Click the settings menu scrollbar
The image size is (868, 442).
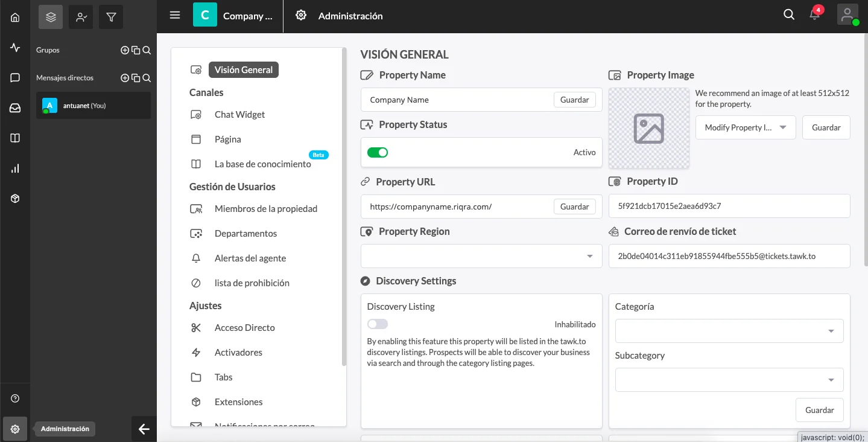point(344,207)
